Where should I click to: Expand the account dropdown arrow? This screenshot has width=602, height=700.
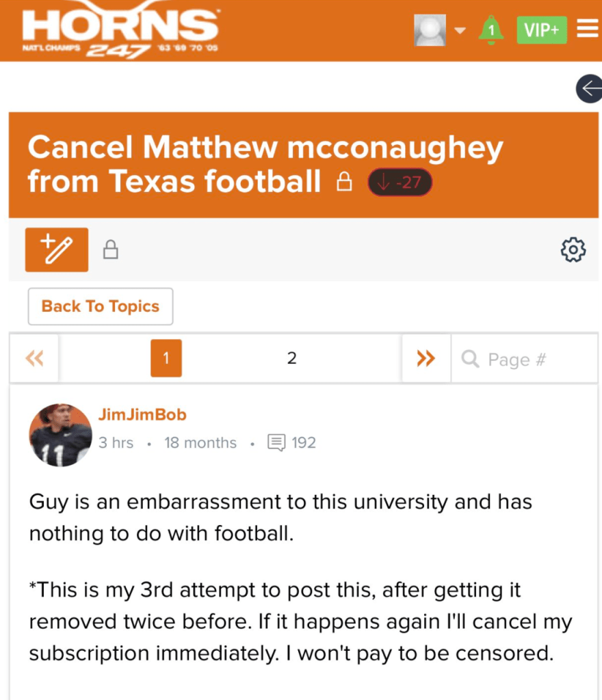[460, 31]
